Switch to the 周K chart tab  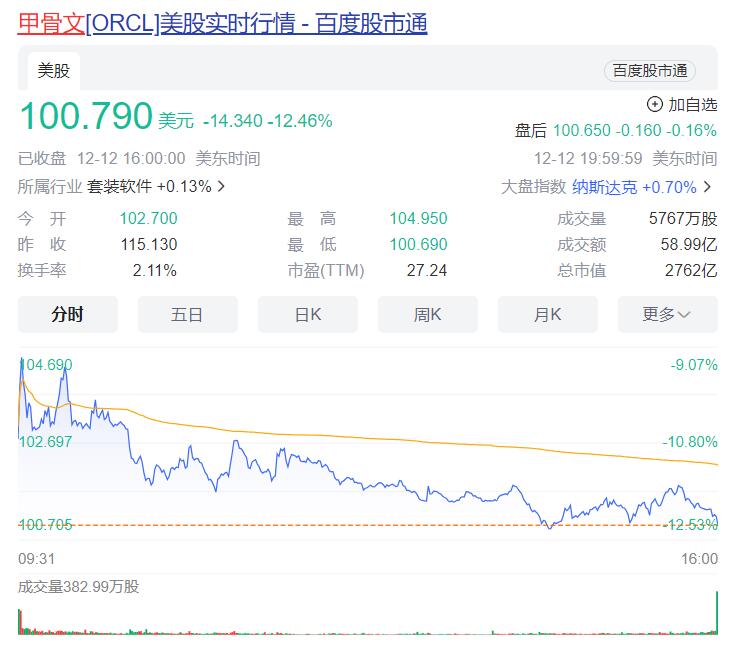tap(428, 314)
